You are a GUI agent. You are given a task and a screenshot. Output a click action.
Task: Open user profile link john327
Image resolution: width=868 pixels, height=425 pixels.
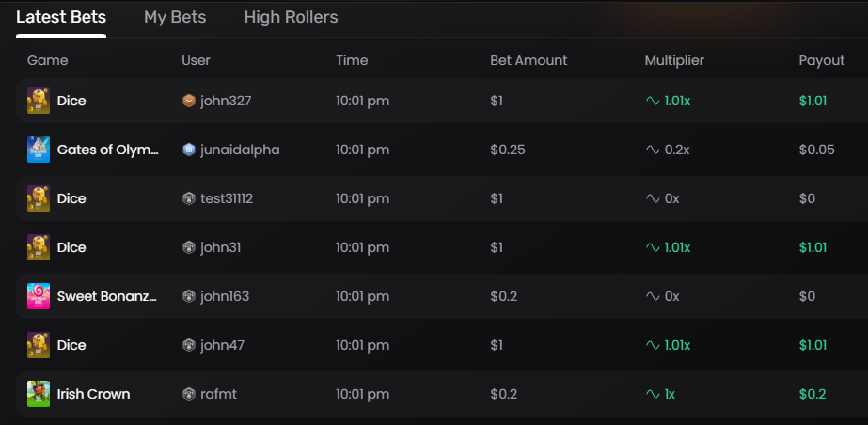point(226,101)
